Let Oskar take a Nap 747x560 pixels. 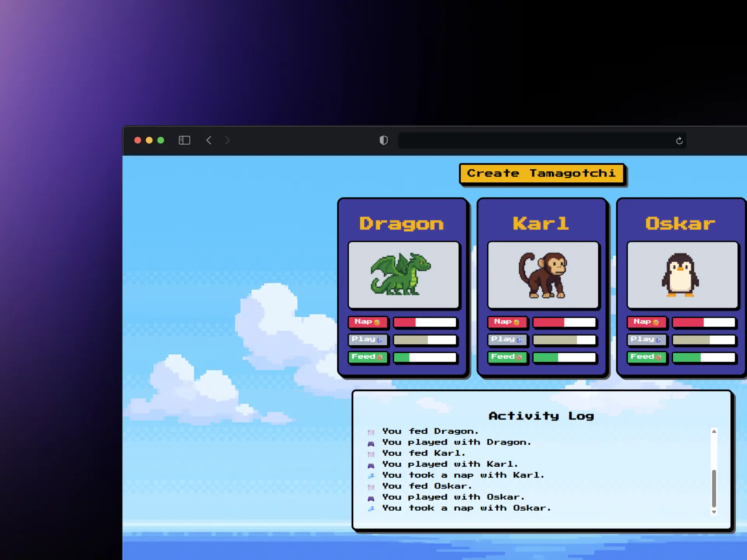[647, 322]
